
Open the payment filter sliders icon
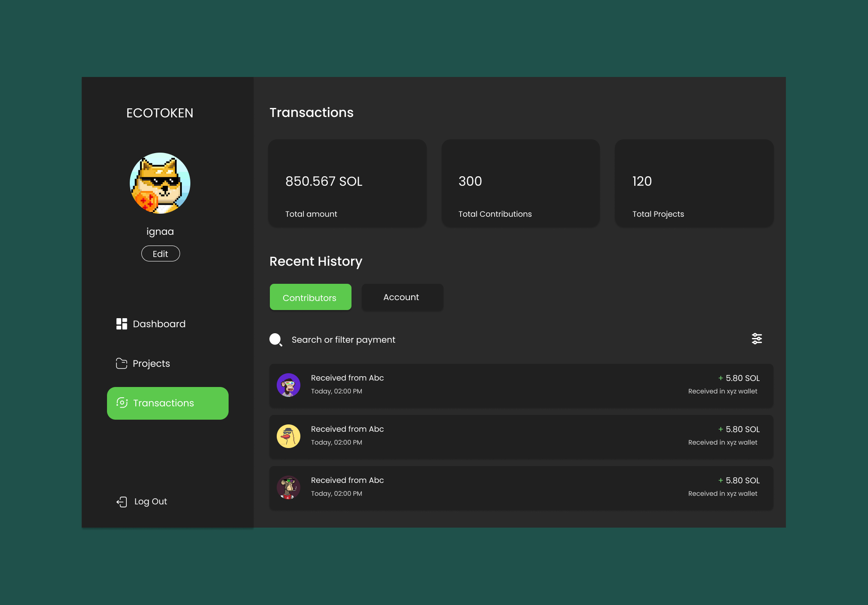coord(757,339)
